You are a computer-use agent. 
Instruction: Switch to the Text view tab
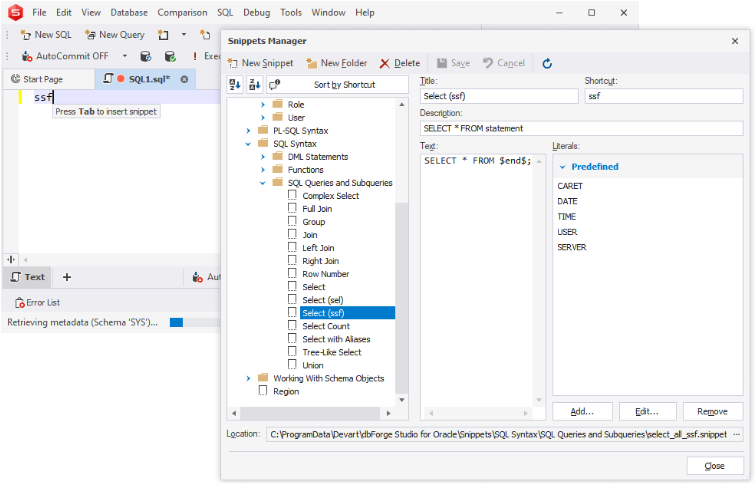28,277
